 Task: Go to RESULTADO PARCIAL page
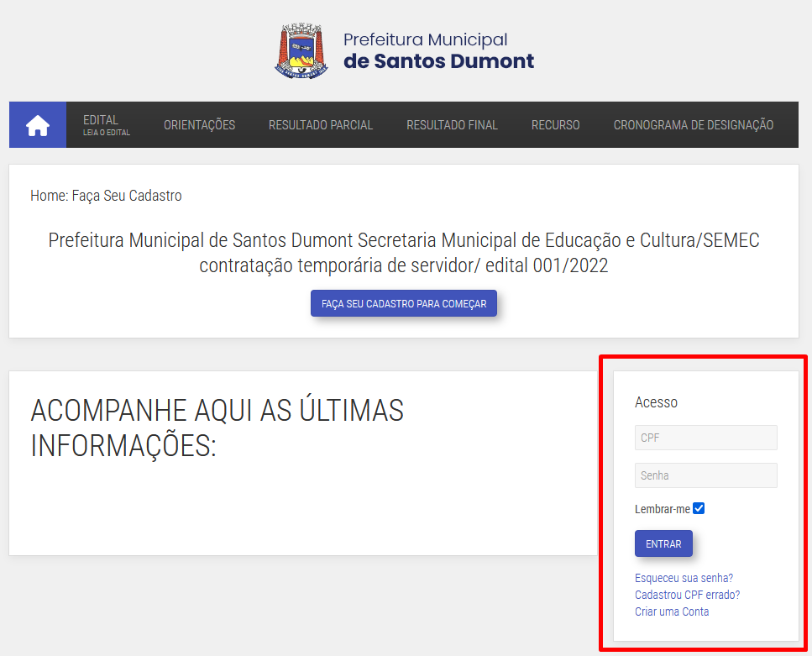tap(321, 125)
